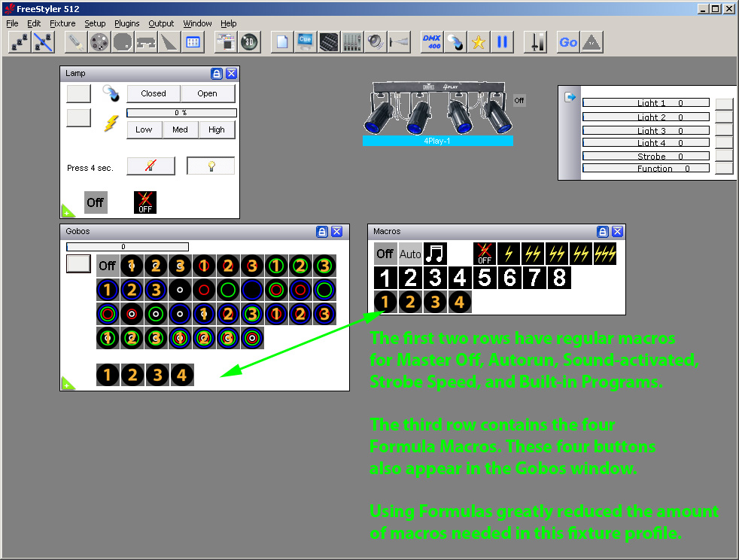Screen dimensions: 739x560
Task: Click the Light 1 channel slider
Action: [x=646, y=103]
